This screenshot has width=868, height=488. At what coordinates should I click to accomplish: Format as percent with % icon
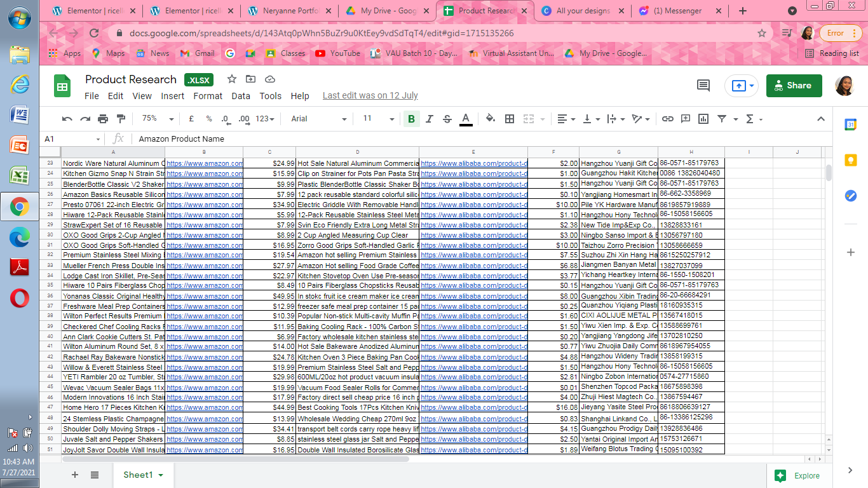click(x=209, y=119)
